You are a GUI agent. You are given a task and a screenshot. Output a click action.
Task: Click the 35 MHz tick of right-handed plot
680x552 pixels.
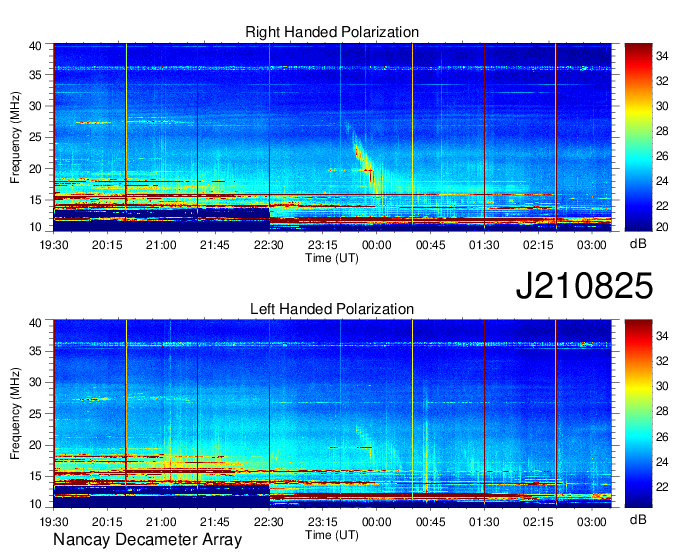click(x=35, y=75)
